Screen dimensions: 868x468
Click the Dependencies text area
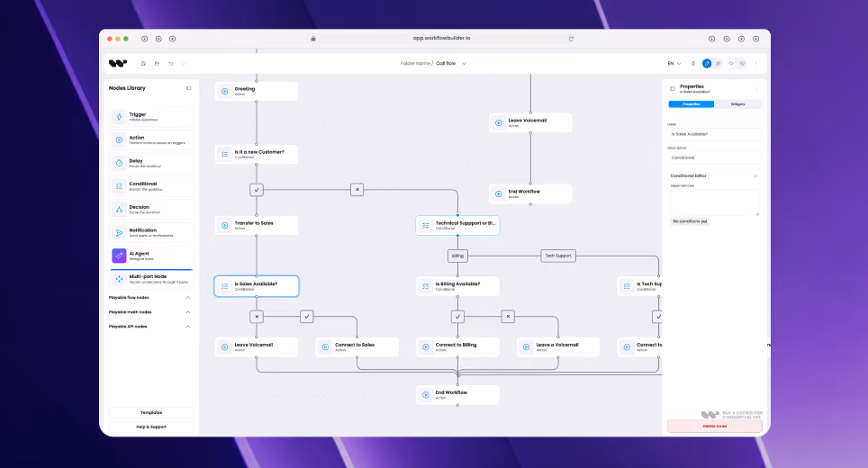coord(715,202)
